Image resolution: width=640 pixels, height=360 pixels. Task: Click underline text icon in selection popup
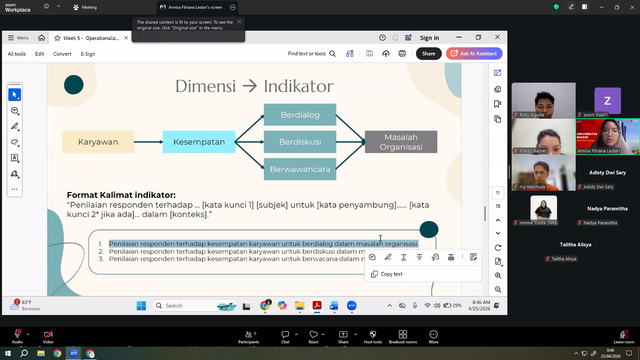(x=403, y=257)
